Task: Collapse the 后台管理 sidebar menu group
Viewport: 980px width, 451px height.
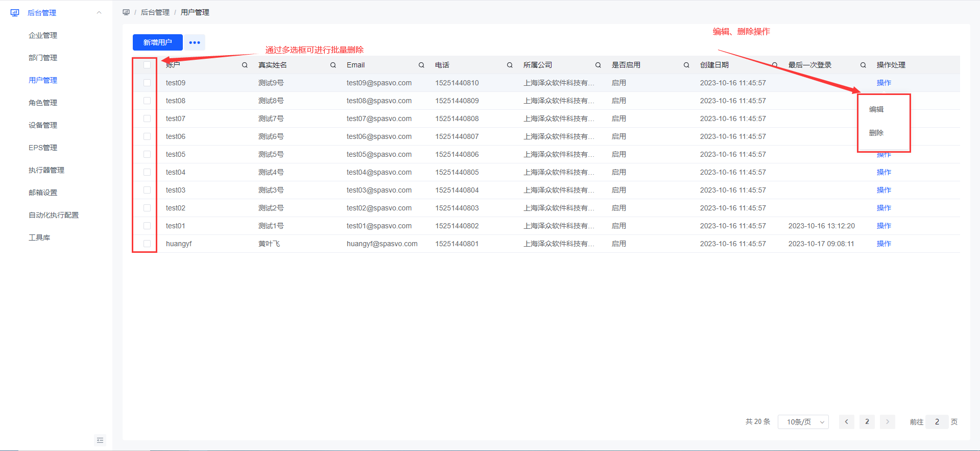Action: point(99,13)
